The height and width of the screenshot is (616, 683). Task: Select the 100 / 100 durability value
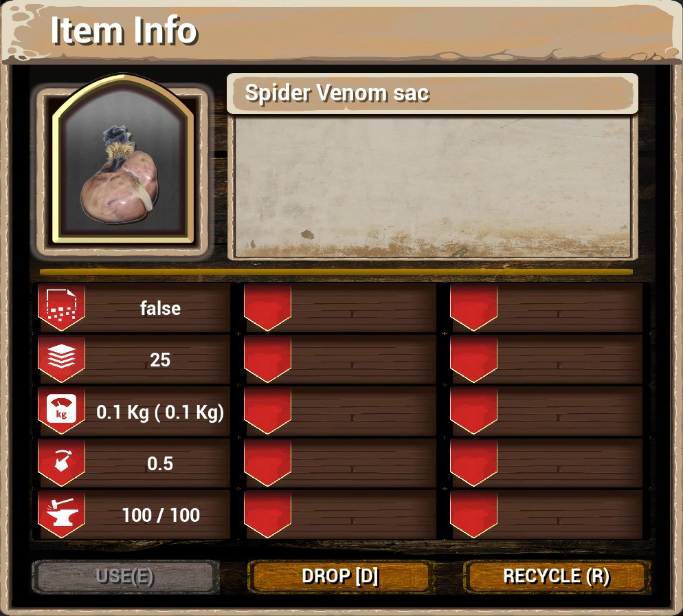[161, 516]
